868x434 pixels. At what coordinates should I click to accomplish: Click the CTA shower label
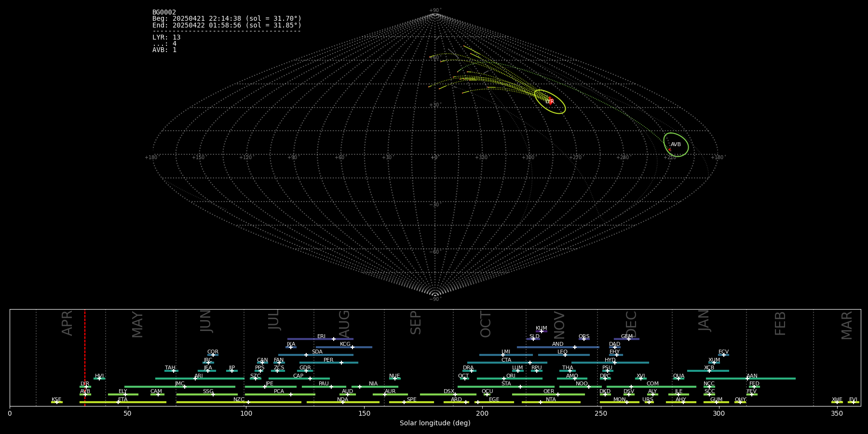tap(506, 360)
